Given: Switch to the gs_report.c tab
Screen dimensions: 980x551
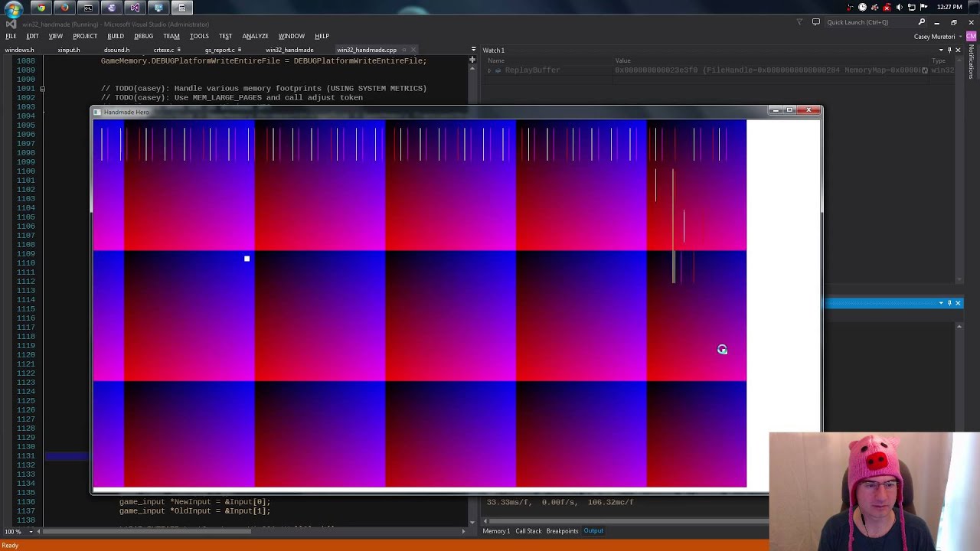Looking at the screenshot, I should pyautogui.click(x=220, y=51).
